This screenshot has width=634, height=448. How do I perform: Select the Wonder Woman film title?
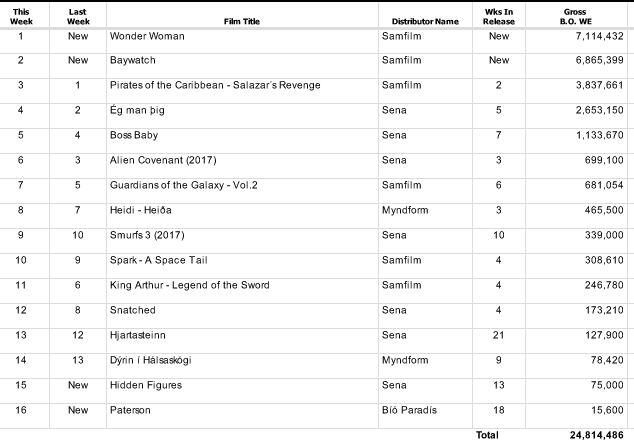click(x=147, y=36)
